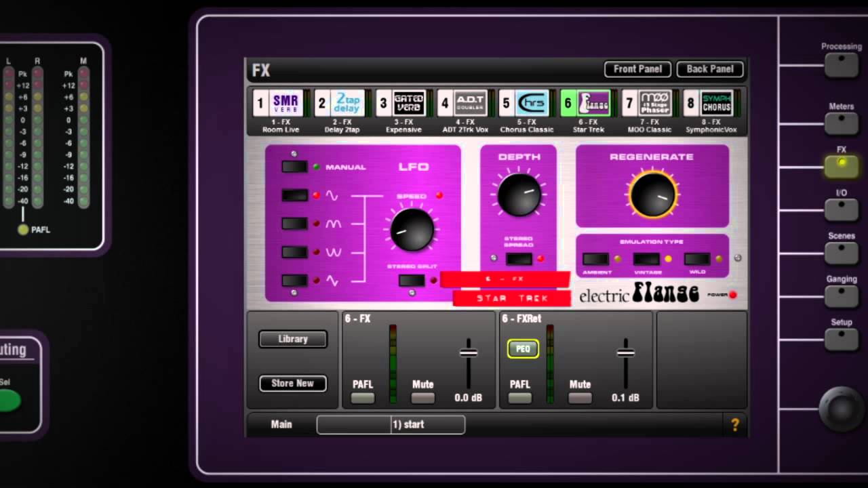Screen dimensions: 868x488
Task: Switch to Front Panel view
Action: [637, 69]
